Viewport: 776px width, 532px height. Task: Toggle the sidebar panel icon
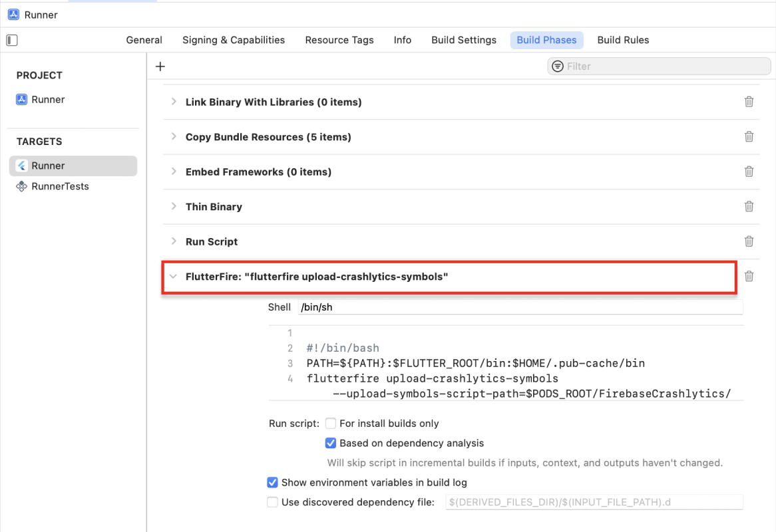click(12, 40)
